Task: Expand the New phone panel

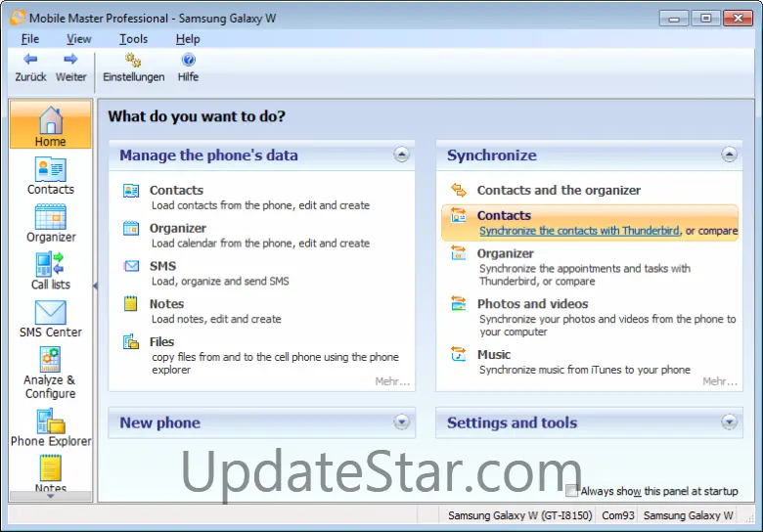Action: [401, 422]
